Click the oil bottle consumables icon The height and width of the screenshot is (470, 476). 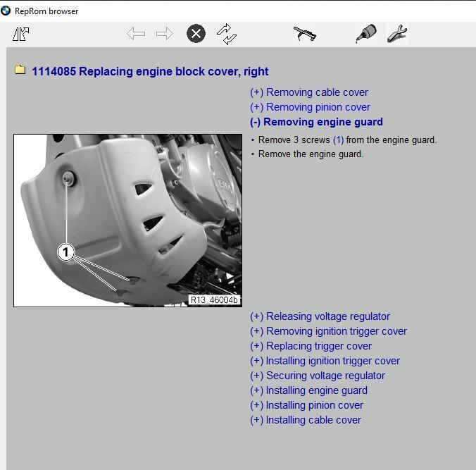point(365,34)
